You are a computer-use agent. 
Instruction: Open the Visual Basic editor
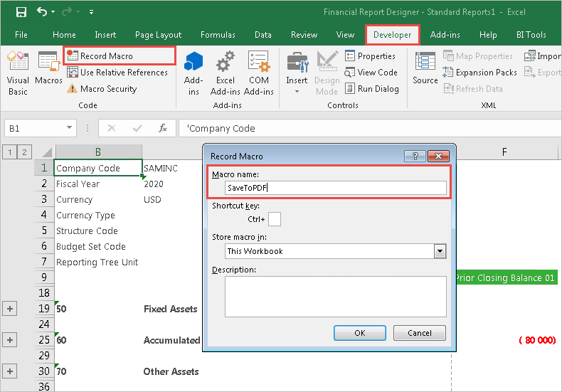coord(18,73)
